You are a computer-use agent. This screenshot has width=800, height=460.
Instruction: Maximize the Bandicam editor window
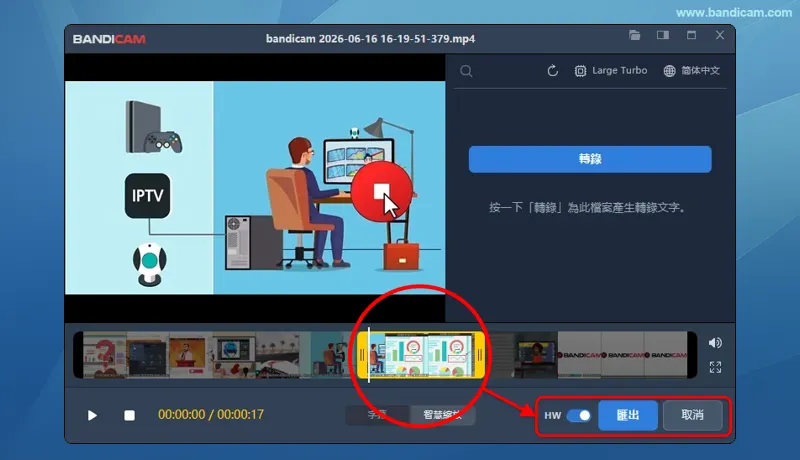(x=691, y=35)
